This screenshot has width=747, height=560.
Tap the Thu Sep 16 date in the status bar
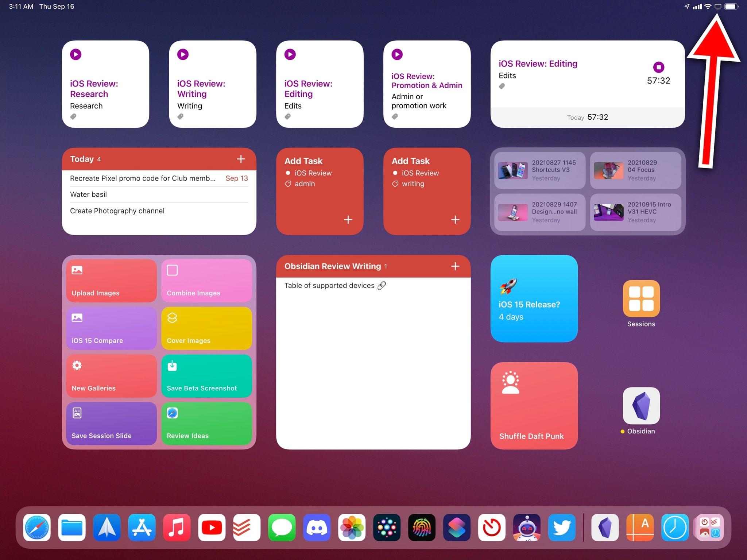pyautogui.click(x=57, y=6)
